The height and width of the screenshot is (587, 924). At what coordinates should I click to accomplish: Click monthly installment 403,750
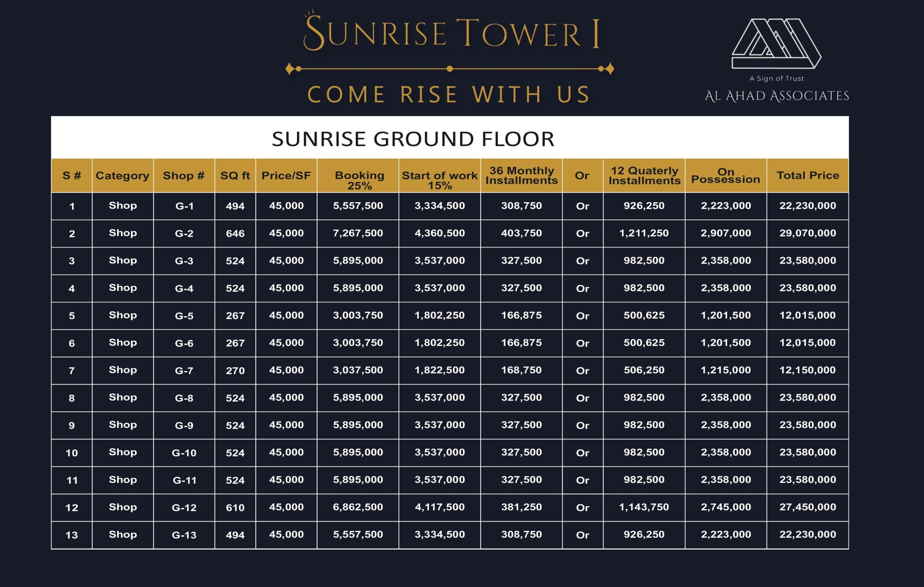coord(522,233)
